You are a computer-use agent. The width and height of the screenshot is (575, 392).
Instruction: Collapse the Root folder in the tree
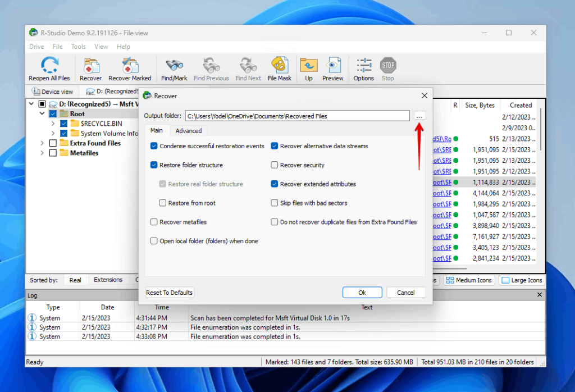point(42,113)
